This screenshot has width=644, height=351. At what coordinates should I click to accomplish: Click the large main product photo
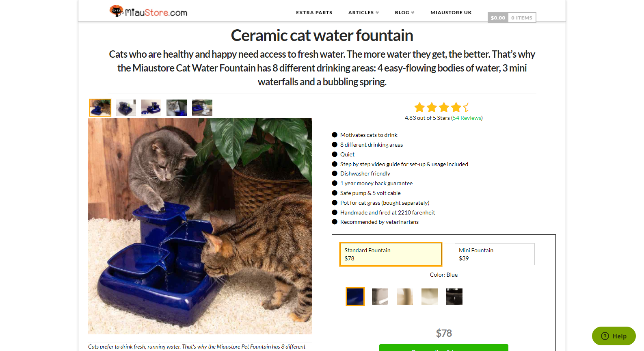tap(200, 226)
